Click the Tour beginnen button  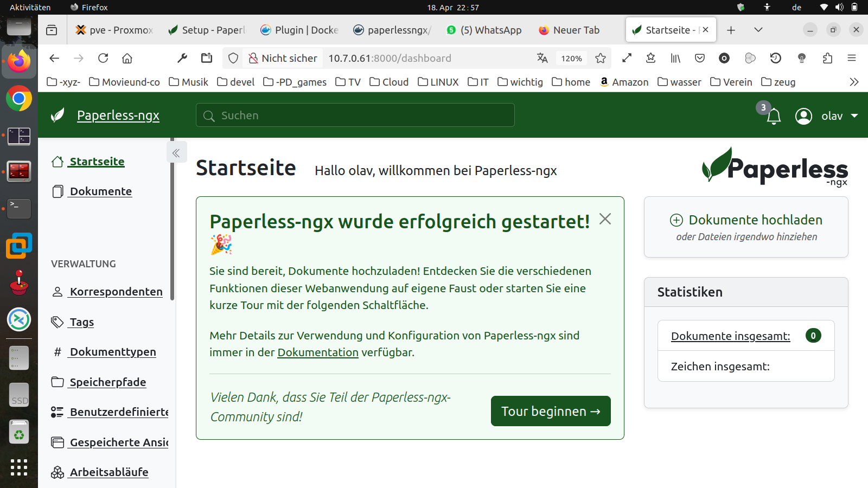[x=551, y=411]
